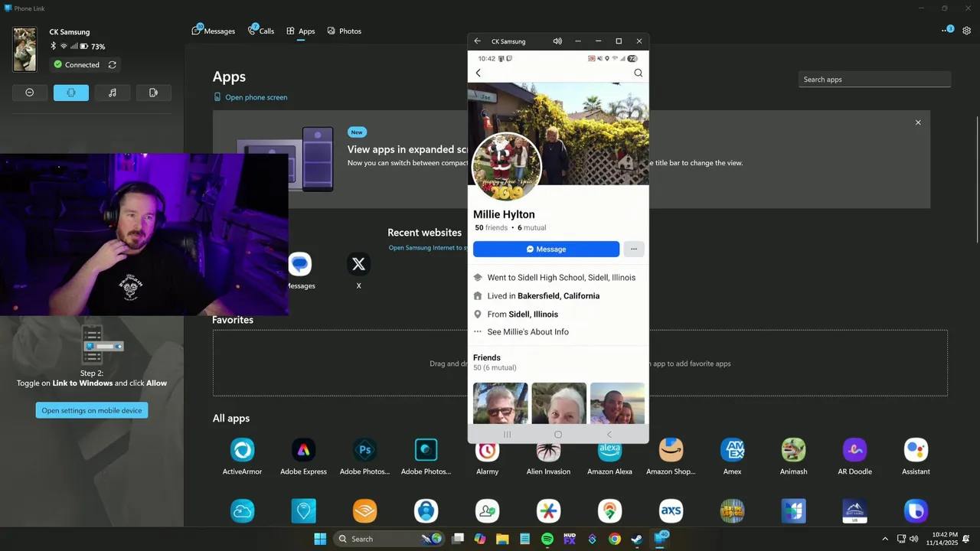This screenshot has height=551, width=980.
Task: Click the CK Samsung device name
Action: 70,32
